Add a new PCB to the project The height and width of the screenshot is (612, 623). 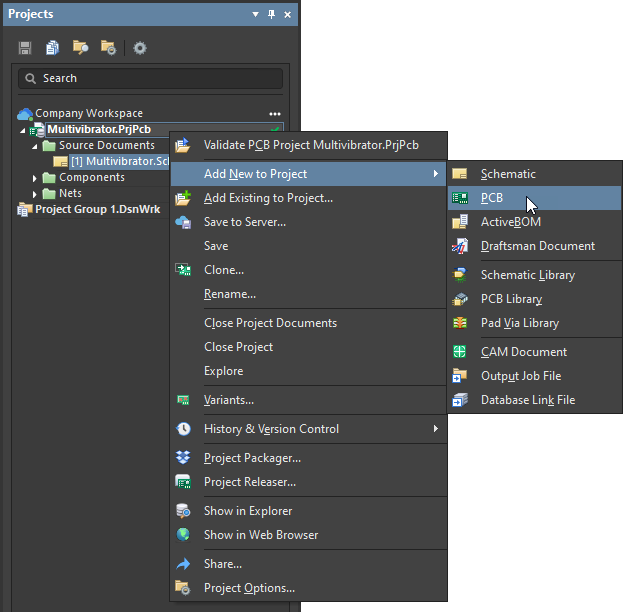click(535, 198)
